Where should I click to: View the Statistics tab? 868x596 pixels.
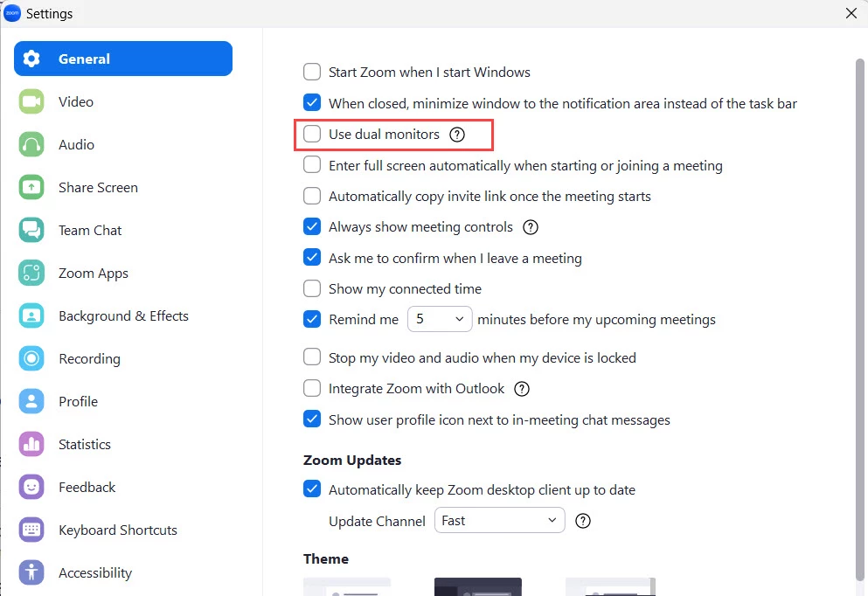coord(123,444)
